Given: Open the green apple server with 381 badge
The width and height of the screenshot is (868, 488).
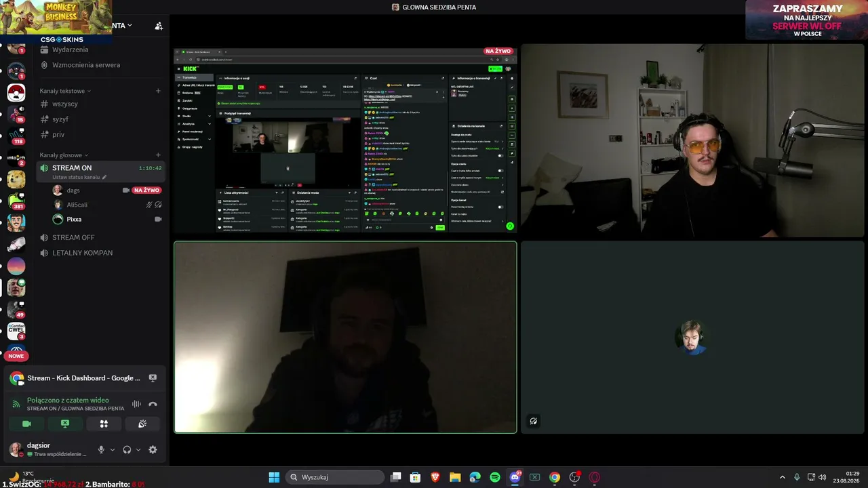Looking at the screenshot, I should (16, 201).
